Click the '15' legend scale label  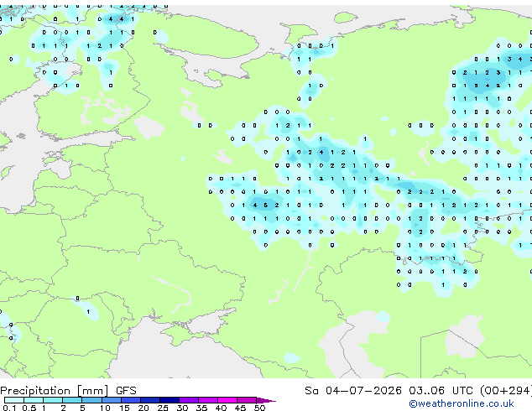click(x=124, y=408)
